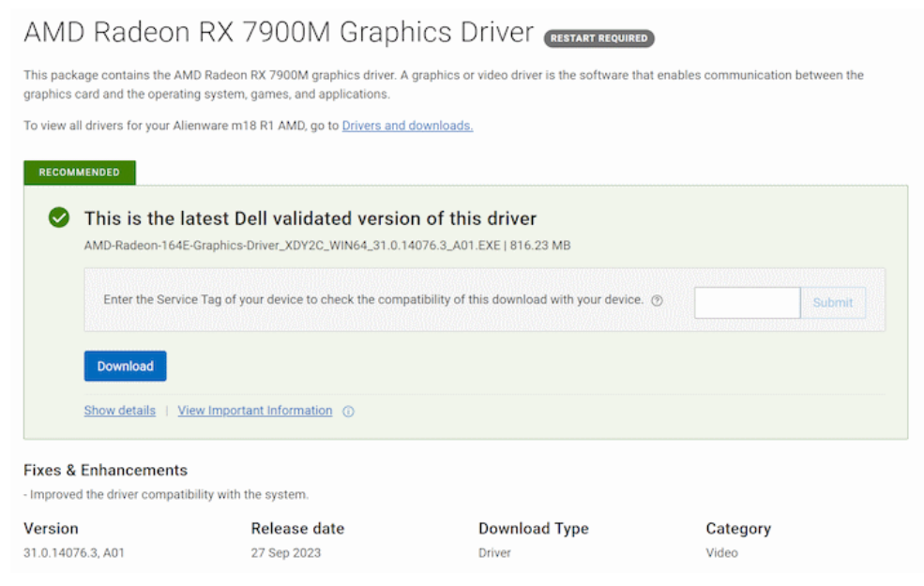
Task: Click the release date 27 Sep 2023
Action: pyautogui.click(x=286, y=552)
